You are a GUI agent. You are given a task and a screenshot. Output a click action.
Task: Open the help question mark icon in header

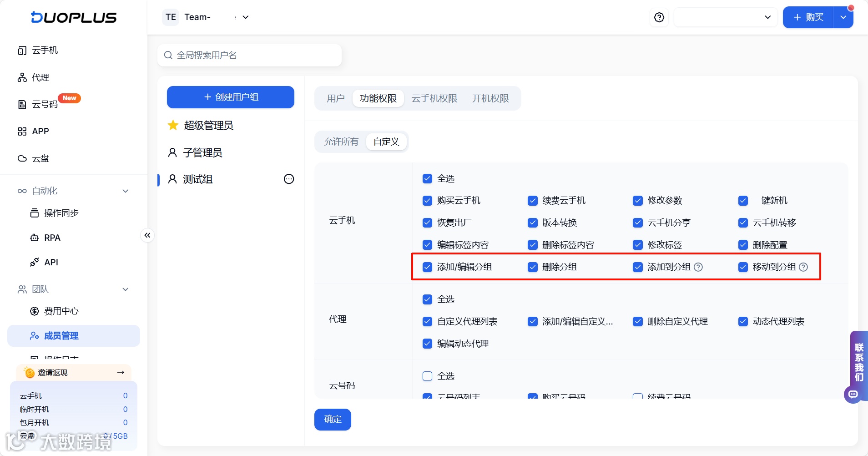[x=659, y=17]
